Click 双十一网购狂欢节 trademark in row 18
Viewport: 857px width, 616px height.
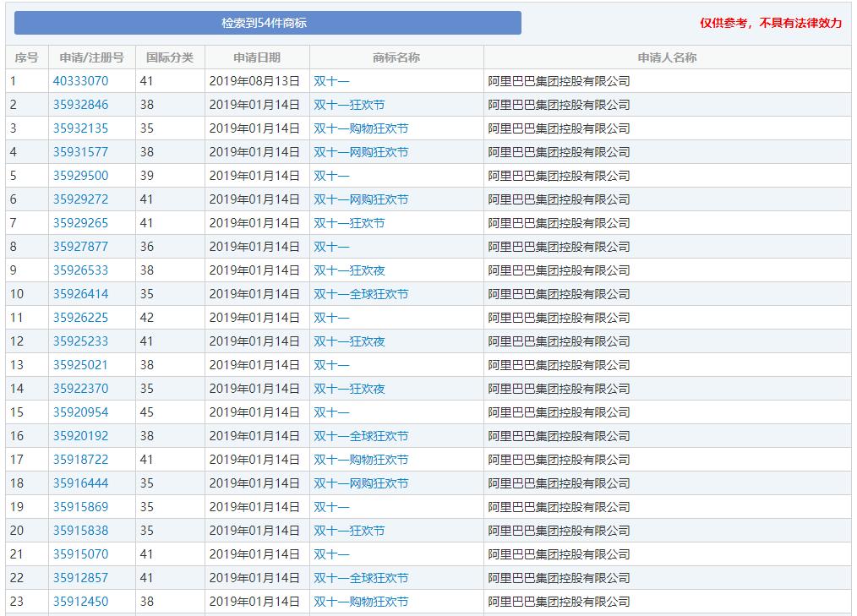pyautogui.click(x=361, y=483)
